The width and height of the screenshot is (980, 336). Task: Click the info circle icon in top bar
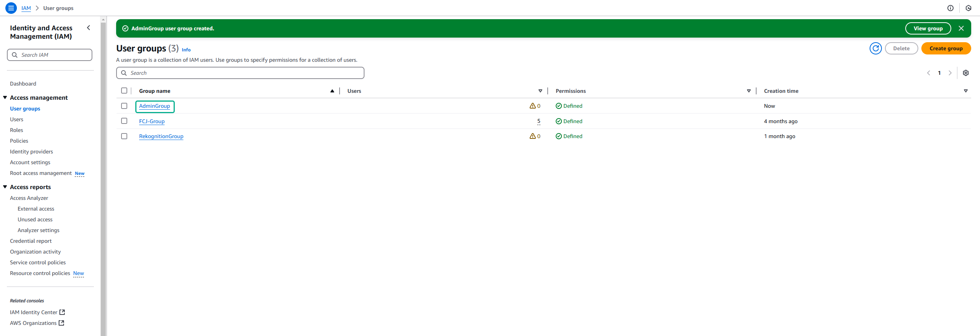tap(950, 8)
